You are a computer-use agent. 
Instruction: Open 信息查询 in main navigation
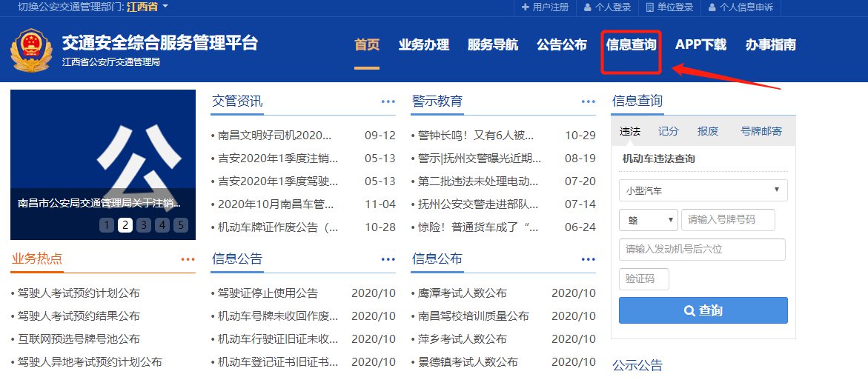coord(631,44)
